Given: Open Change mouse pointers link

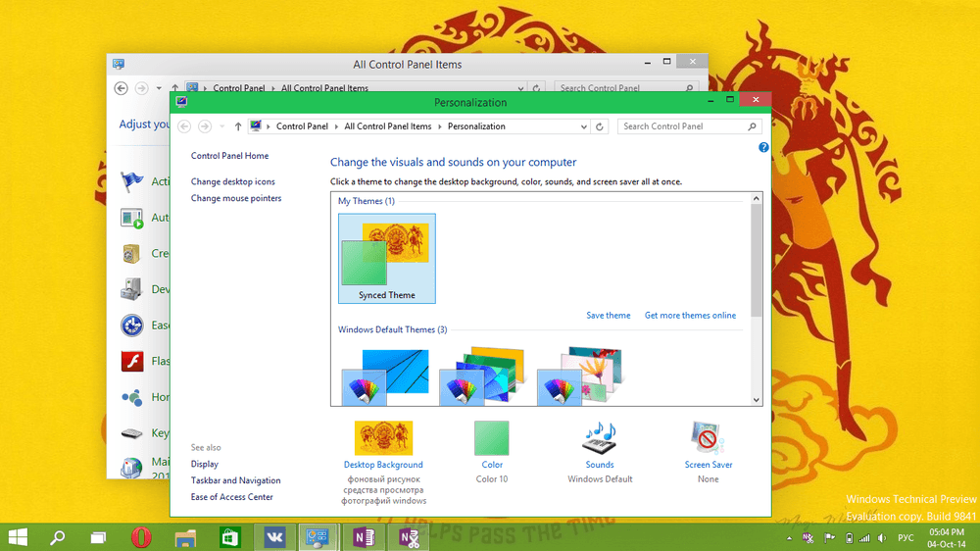Looking at the screenshot, I should 235,198.
